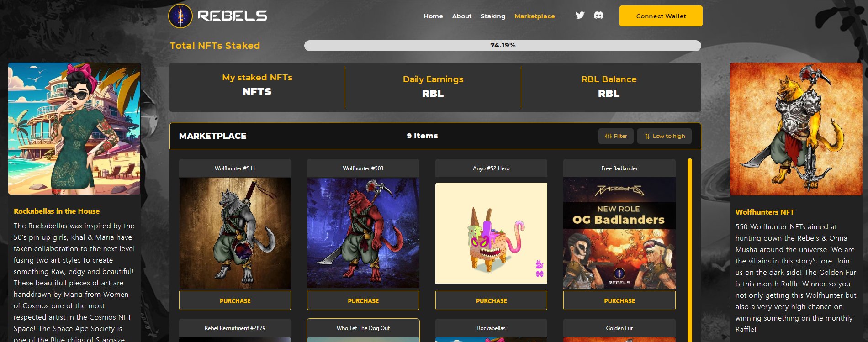Switch to the Staking page
The width and height of the screenshot is (868, 342).
tap(493, 16)
